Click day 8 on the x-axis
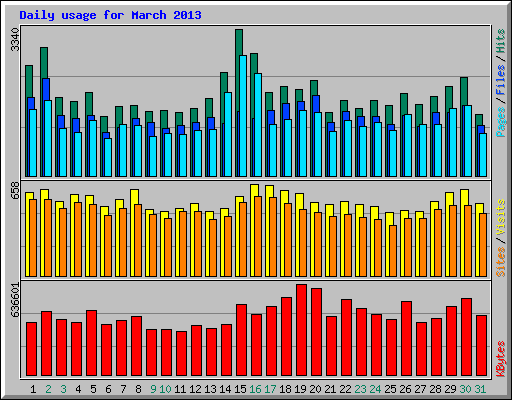Screen dimensions: 512x400 138,389
